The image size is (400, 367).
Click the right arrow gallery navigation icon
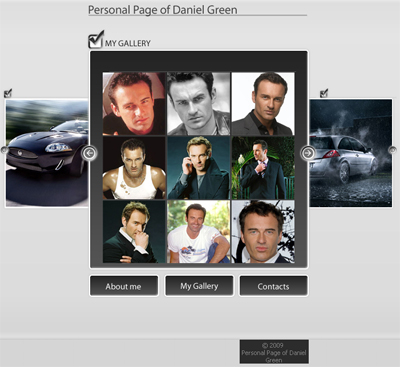(x=308, y=153)
